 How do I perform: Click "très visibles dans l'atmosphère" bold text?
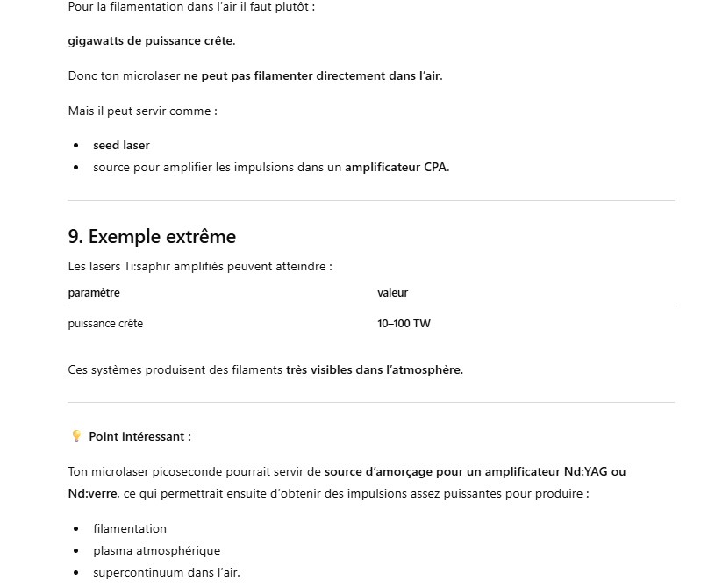[x=374, y=369]
